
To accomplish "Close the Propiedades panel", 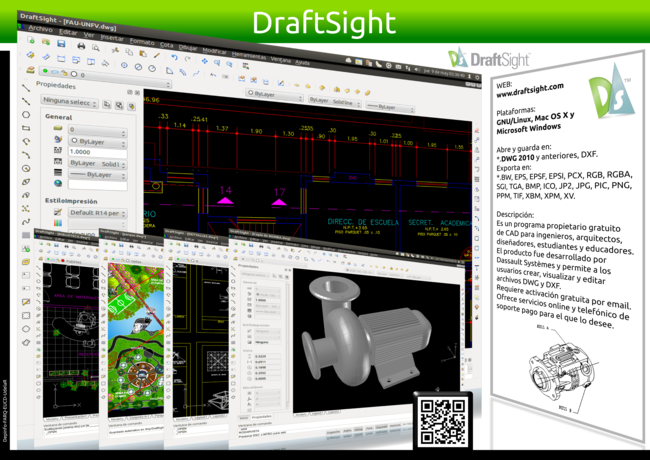I will (138, 93).
